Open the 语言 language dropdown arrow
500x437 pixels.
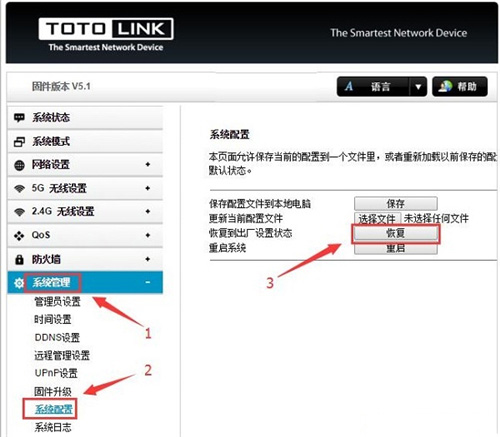tap(418, 87)
